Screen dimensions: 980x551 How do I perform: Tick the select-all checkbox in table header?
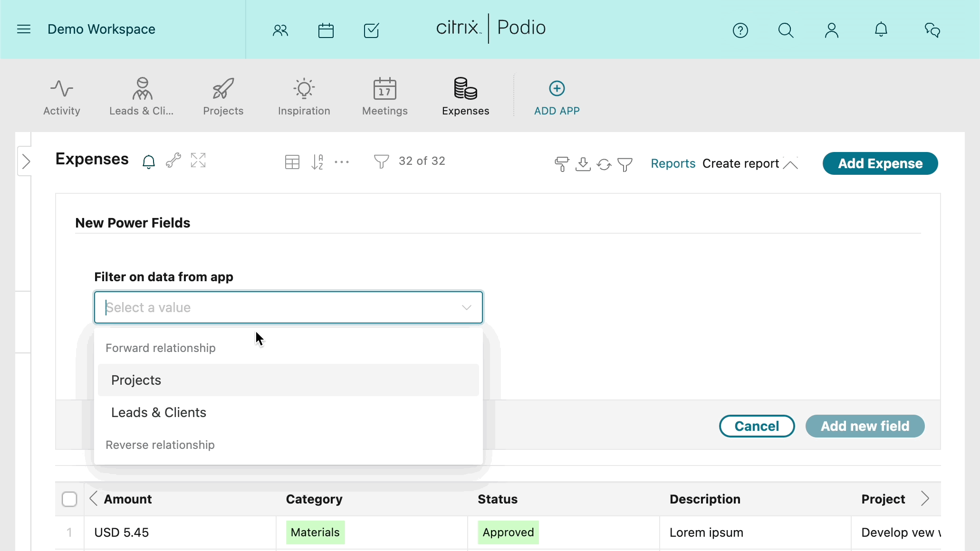pyautogui.click(x=69, y=499)
